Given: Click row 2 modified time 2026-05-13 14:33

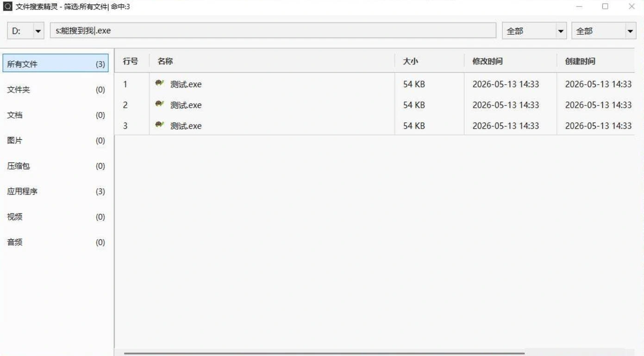Looking at the screenshot, I should [x=506, y=105].
